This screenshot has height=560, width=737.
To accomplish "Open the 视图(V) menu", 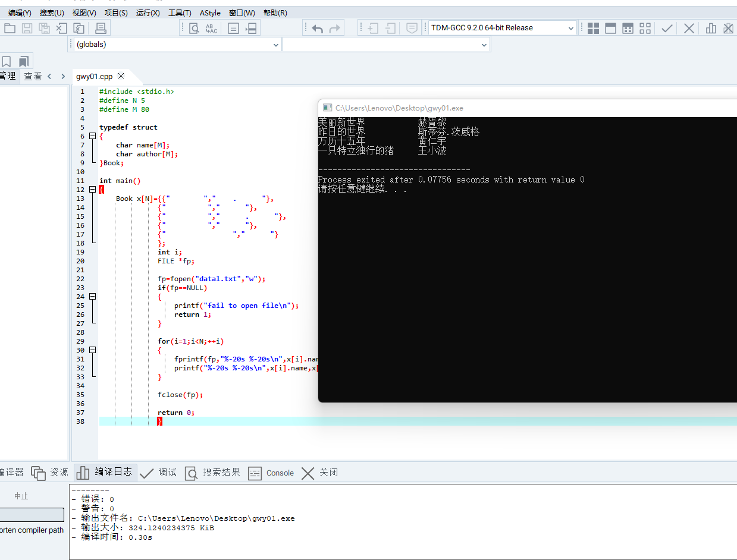I will tap(84, 12).
